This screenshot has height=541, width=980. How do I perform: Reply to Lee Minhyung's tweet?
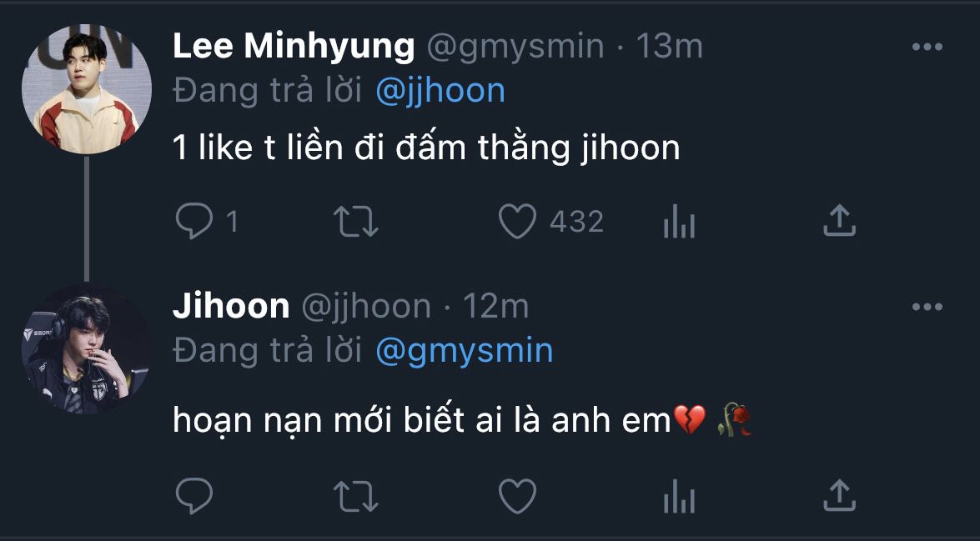click(194, 222)
